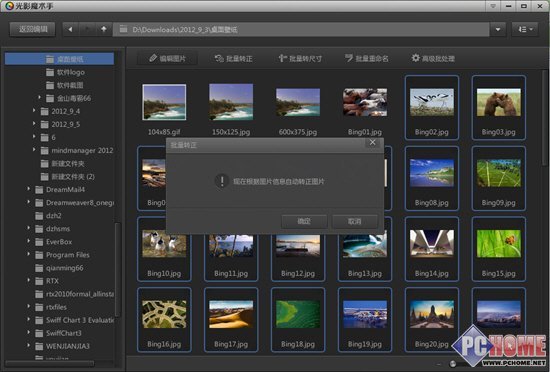
Task: Expand the RTX folder
Action: pos(28,280)
